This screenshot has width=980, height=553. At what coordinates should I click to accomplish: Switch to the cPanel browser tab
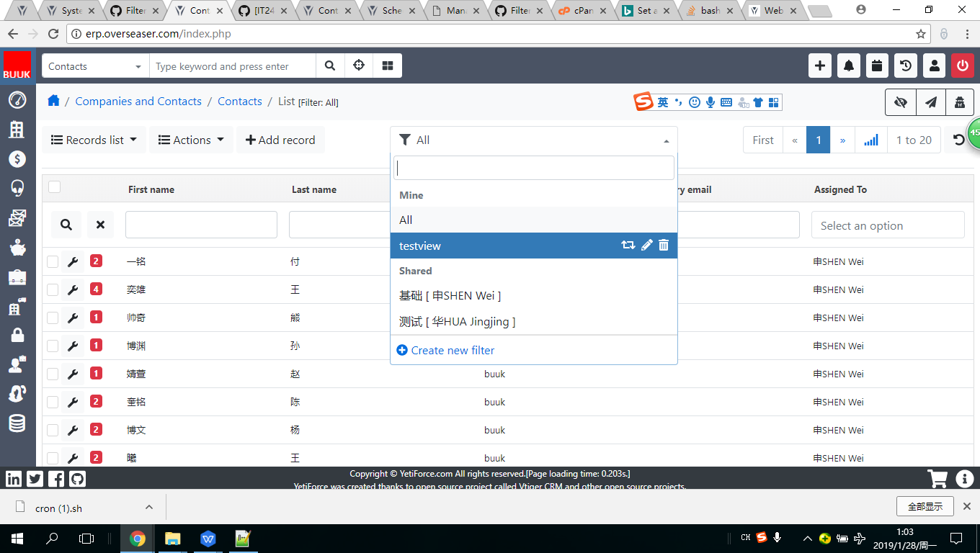tap(584, 11)
